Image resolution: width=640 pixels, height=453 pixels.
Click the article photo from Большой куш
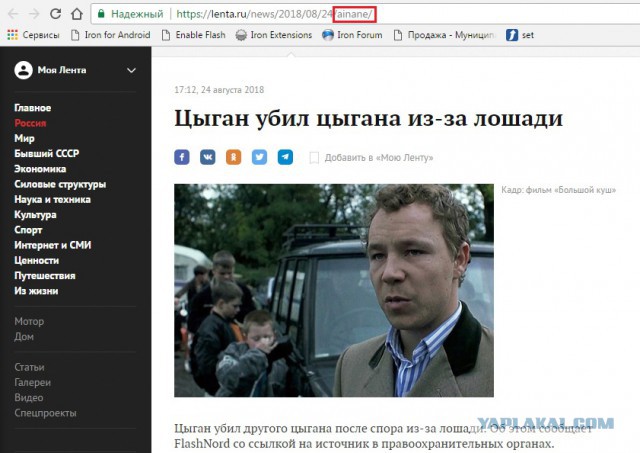(334, 290)
